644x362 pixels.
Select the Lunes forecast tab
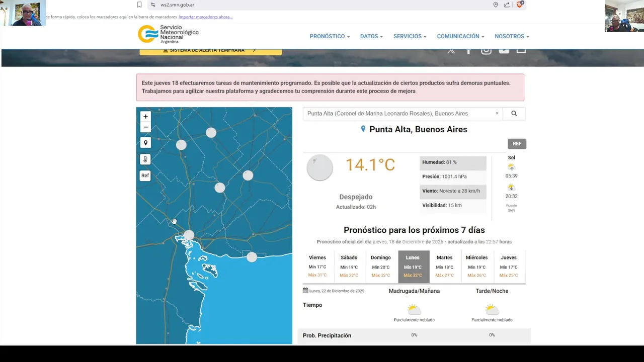[x=413, y=266]
